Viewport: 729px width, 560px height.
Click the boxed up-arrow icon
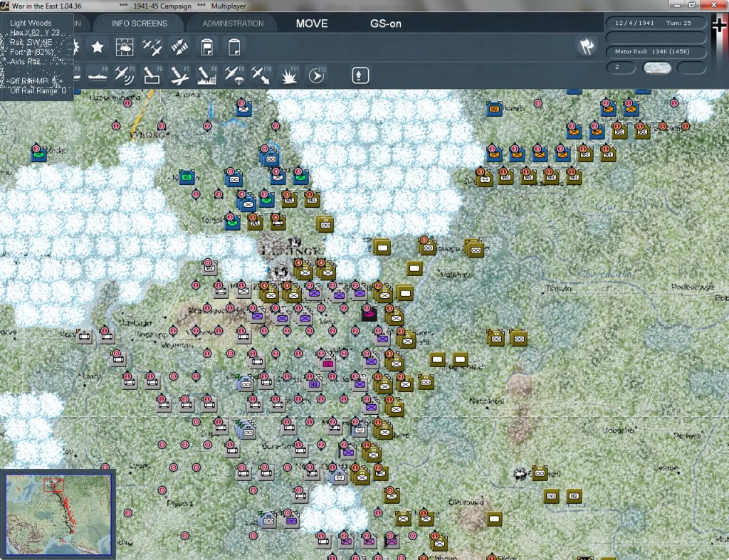click(360, 75)
